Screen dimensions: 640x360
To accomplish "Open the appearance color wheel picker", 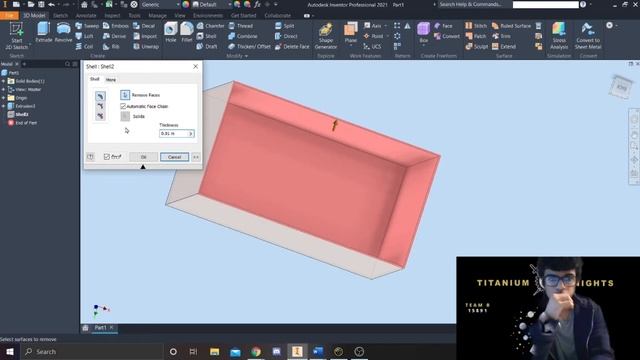I will click(186, 4).
